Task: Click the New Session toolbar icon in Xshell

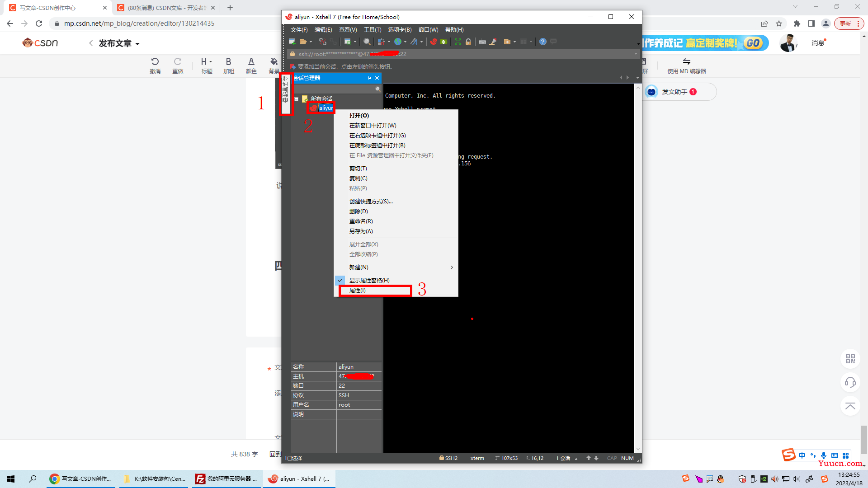Action: pyautogui.click(x=292, y=42)
